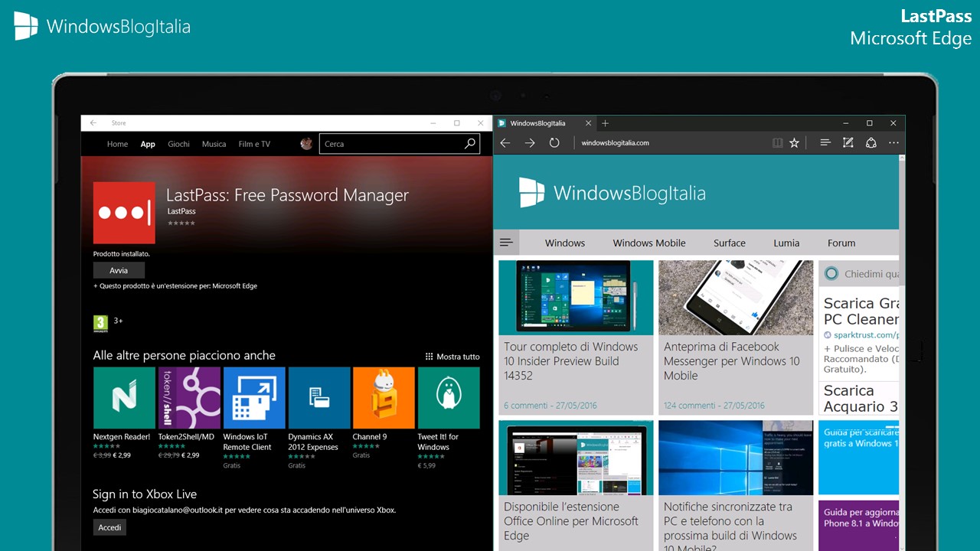Open the Windows site menu item
Image resolution: width=980 pixels, height=551 pixels.
tap(565, 243)
